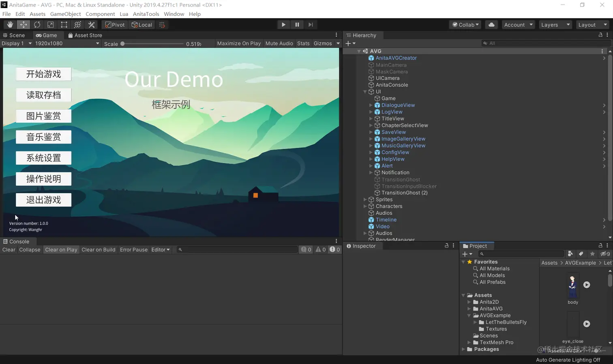
Task: Click the 系统设置 button
Action: coord(44,158)
